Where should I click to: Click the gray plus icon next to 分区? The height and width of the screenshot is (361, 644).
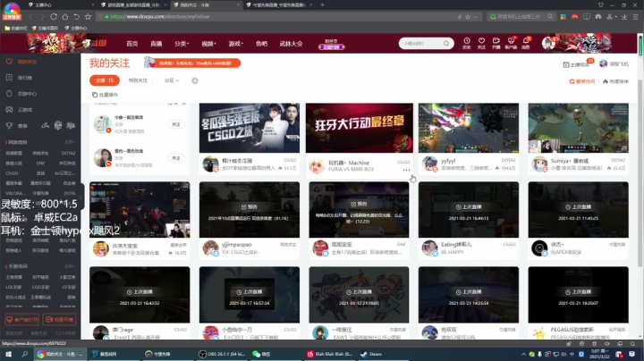195,80
